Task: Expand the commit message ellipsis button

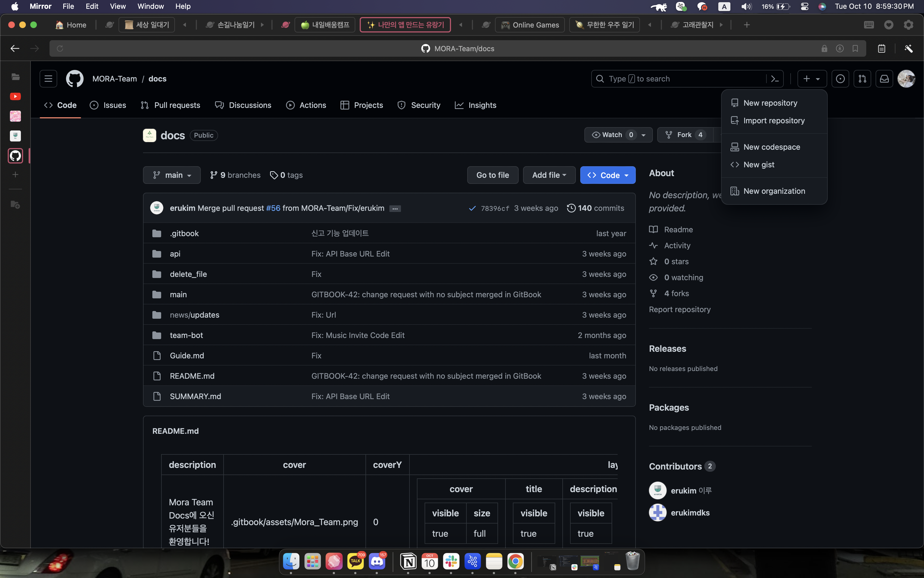Action: [395, 208]
